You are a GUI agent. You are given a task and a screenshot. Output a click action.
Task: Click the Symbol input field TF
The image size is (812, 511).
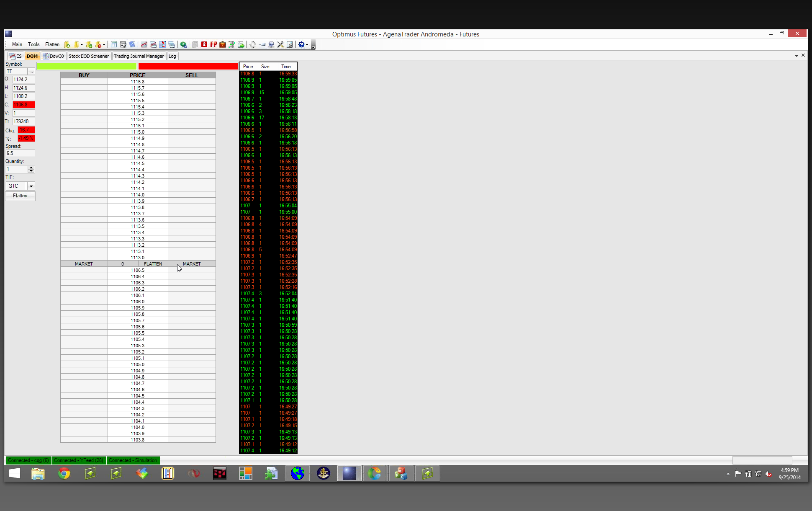click(16, 72)
